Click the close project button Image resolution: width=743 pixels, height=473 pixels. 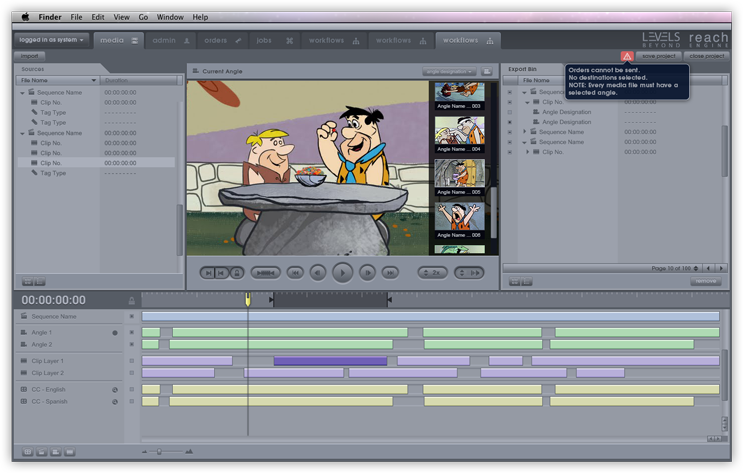click(707, 56)
